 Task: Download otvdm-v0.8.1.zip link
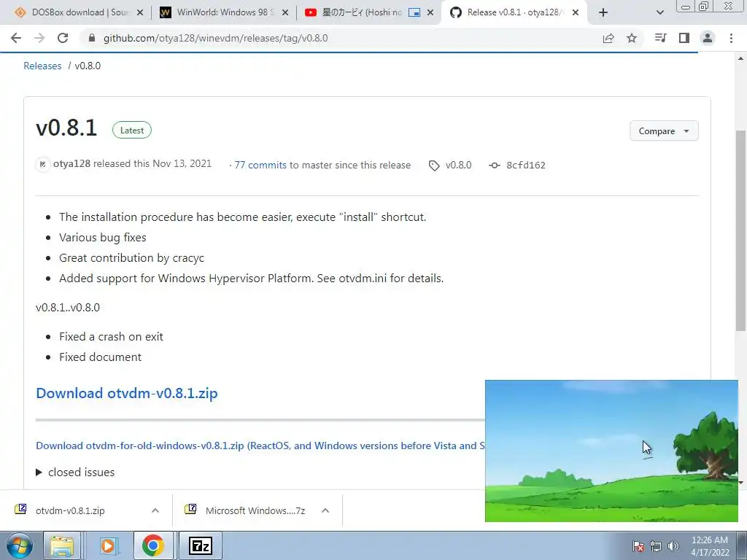(x=127, y=393)
